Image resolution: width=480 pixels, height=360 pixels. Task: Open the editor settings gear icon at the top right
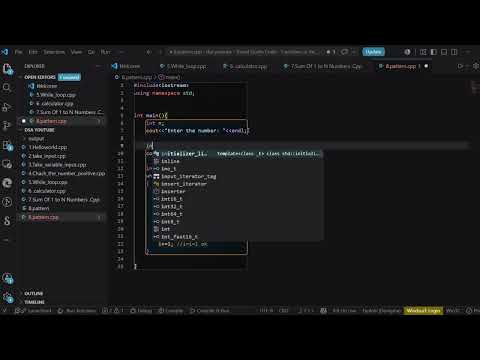[x=476, y=66]
